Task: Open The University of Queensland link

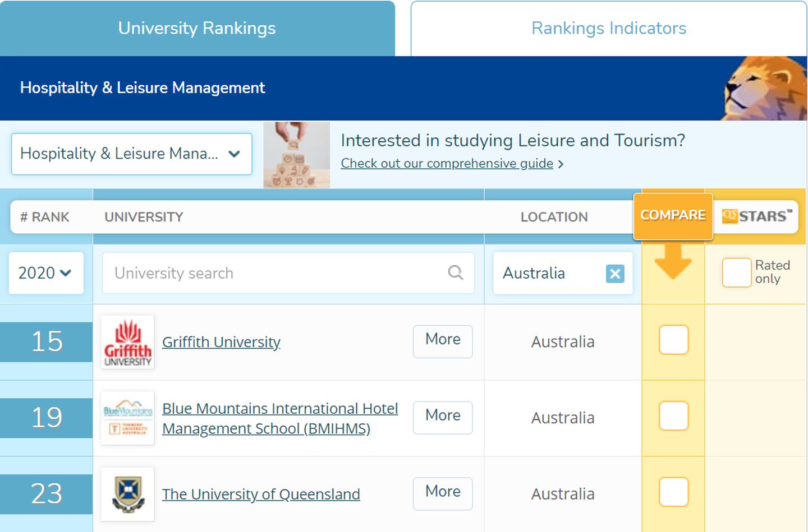Action: (x=261, y=494)
